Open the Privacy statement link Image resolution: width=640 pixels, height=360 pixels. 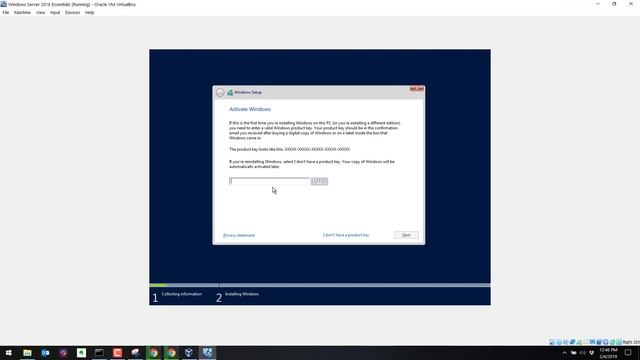(239, 236)
